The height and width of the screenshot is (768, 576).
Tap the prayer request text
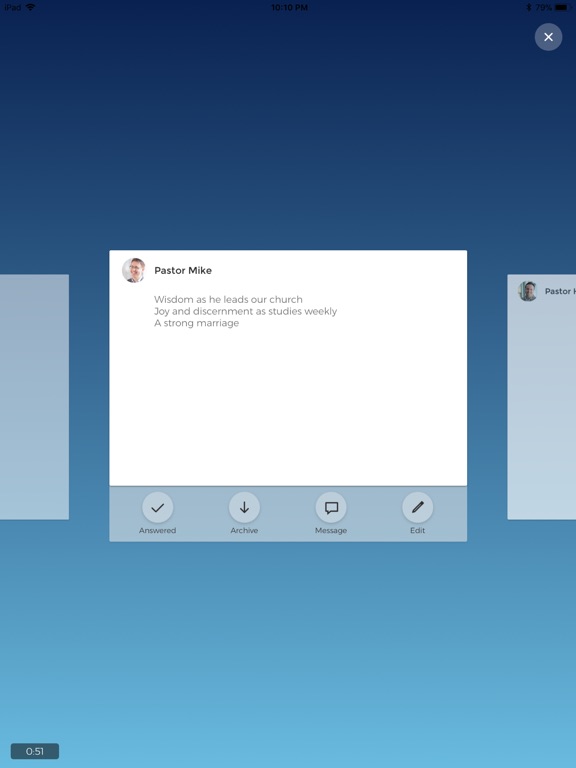tap(245, 311)
